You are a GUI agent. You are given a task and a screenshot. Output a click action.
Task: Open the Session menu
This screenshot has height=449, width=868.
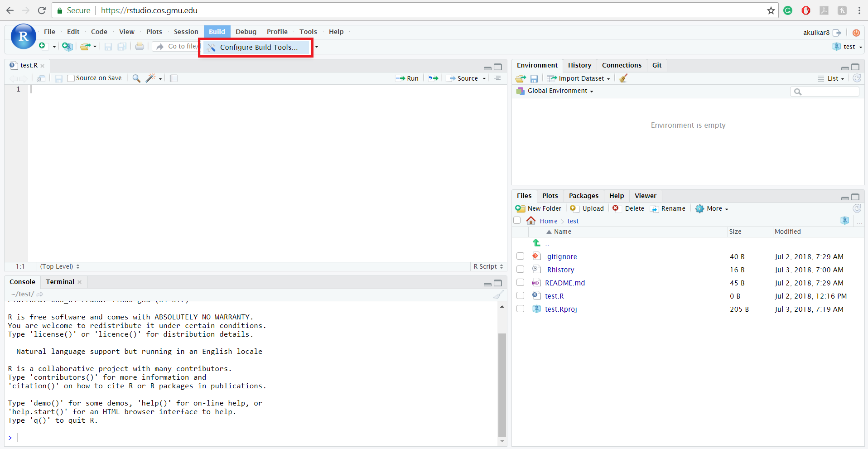pyautogui.click(x=186, y=32)
